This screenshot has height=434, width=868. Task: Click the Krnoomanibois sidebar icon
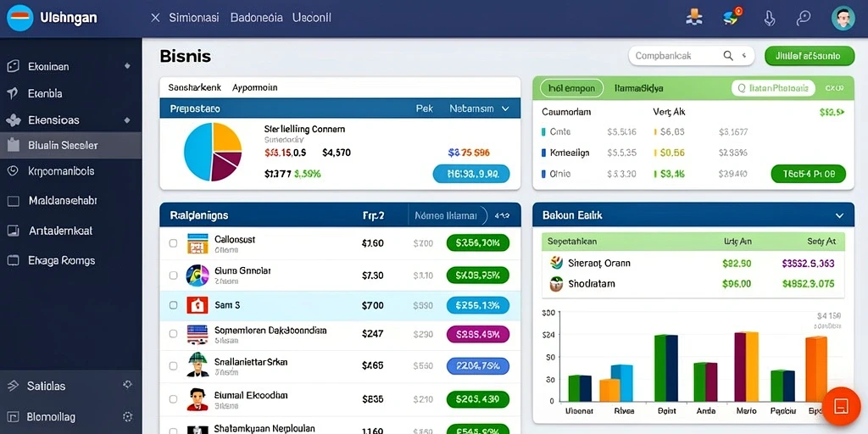tap(13, 171)
